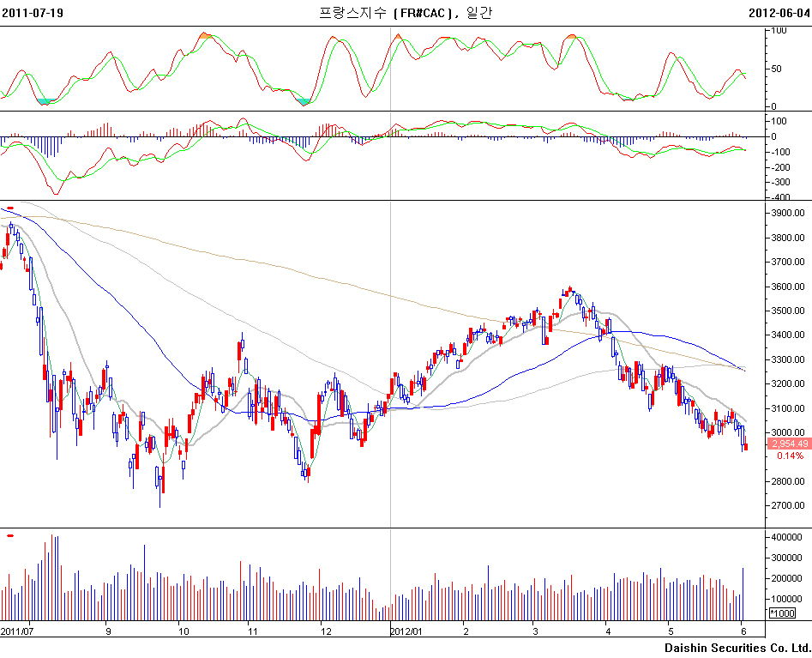Click the chart title 프랑스지수 (FR#CAC), 일간
Screen dimensions: 812x658
tap(406, 12)
